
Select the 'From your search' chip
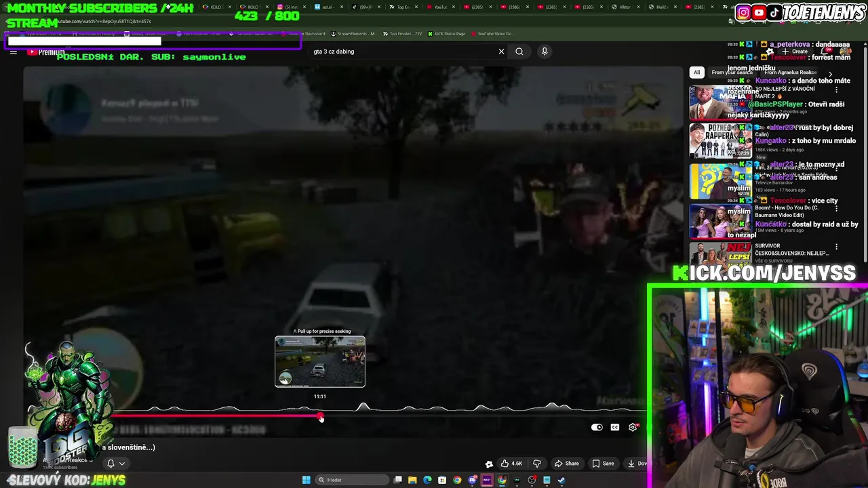pyautogui.click(x=732, y=73)
